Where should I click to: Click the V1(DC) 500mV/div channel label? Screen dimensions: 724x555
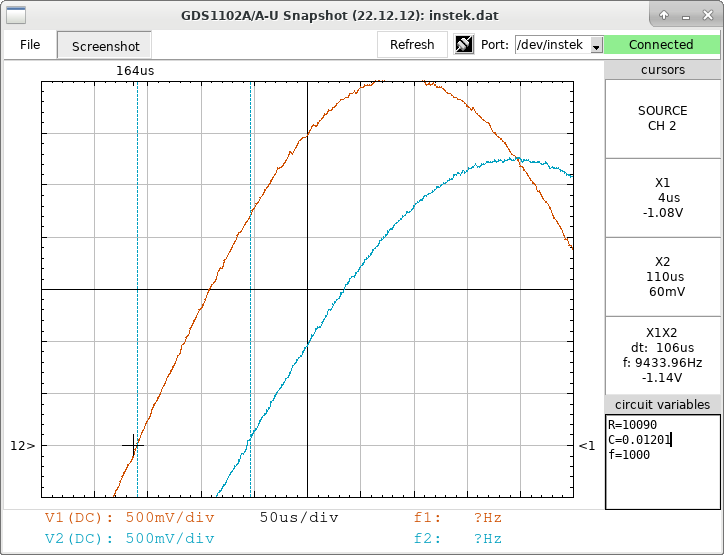pyautogui.click(x=130, y=518)
